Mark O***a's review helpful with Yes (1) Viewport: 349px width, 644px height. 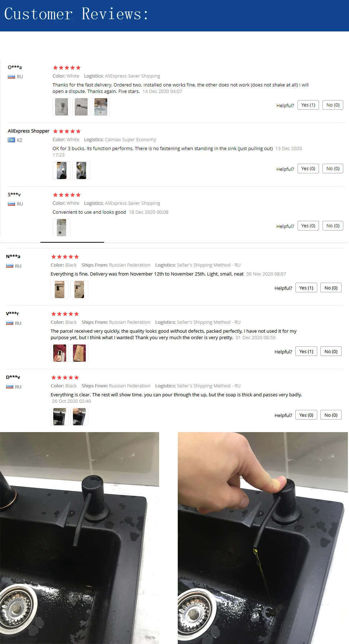[x=308, y=105]
